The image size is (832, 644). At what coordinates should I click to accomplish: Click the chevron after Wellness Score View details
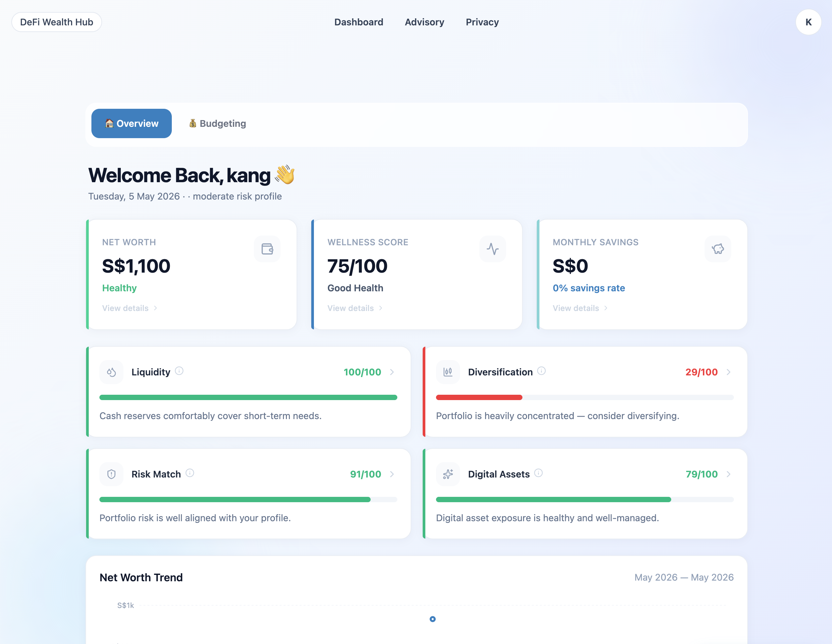381,308
